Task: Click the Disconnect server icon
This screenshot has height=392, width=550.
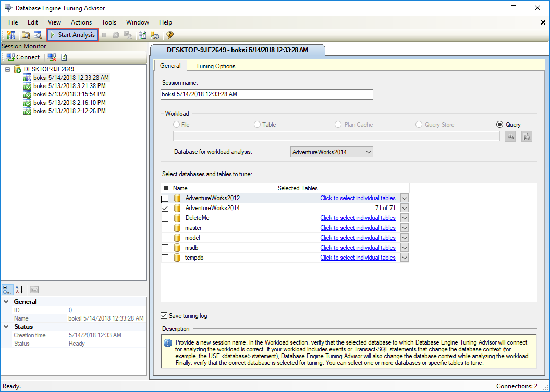Action: 52,57
